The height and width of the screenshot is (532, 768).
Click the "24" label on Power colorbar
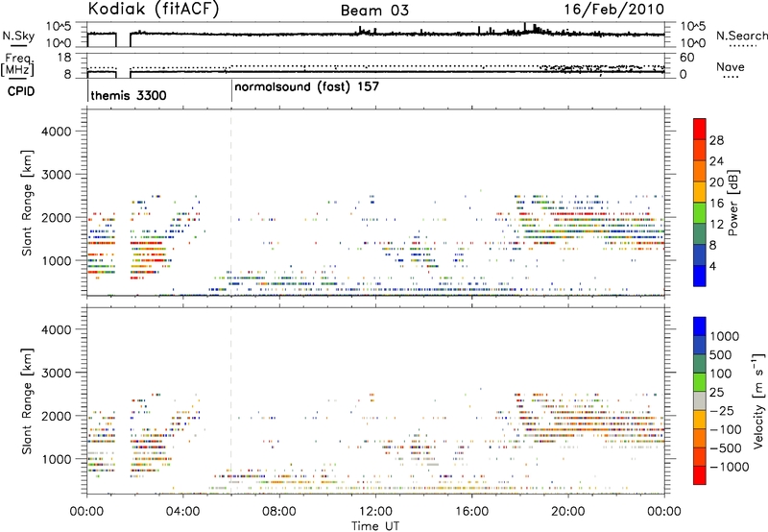[x=716, y=161]
